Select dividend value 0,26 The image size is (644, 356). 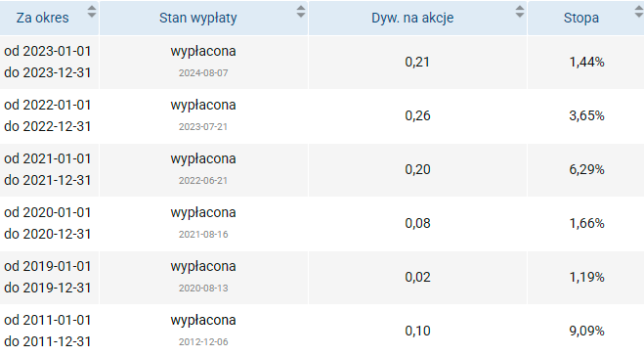click(417, 116)
